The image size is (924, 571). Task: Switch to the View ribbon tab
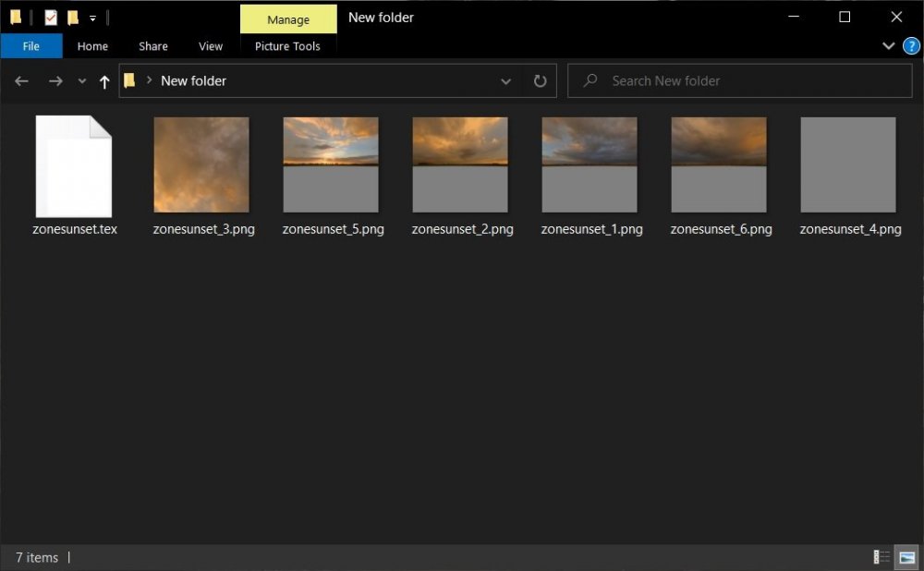211,45
